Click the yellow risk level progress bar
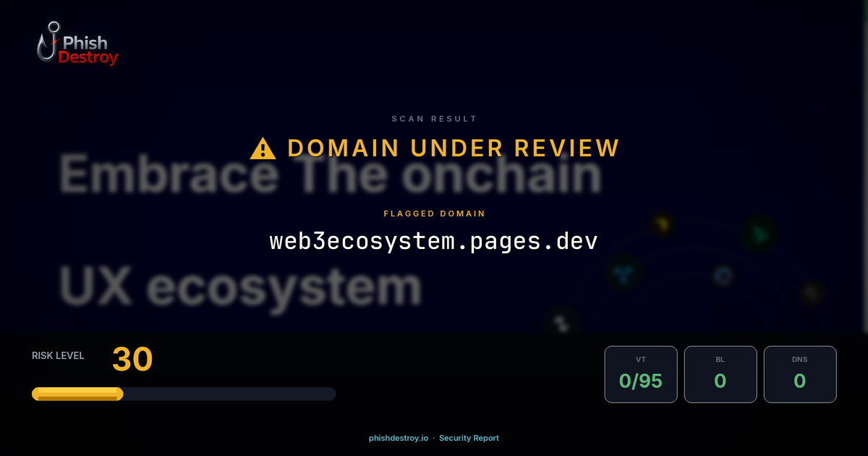The image size is (868, 456). point(77,393)
